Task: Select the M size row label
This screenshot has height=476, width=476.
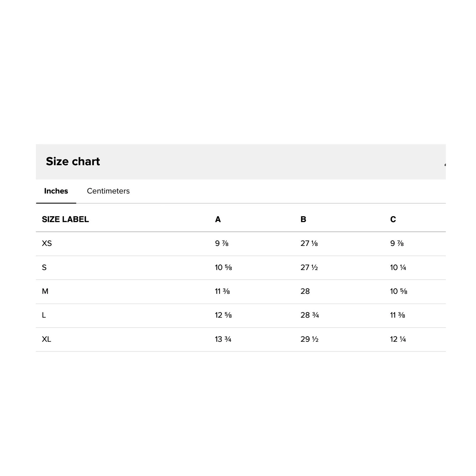Action: pyautogui.click(x=45, y=291)
